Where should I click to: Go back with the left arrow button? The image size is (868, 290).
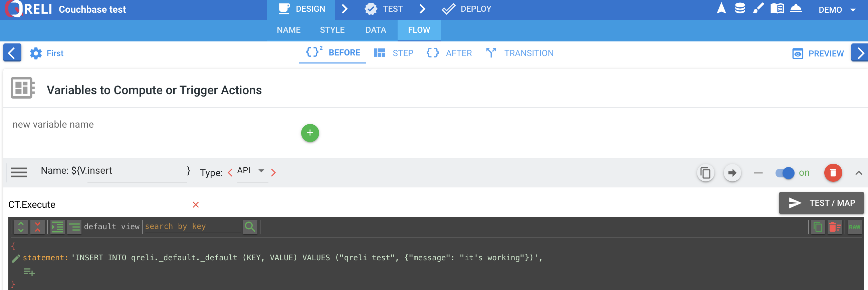coord(12,52)
